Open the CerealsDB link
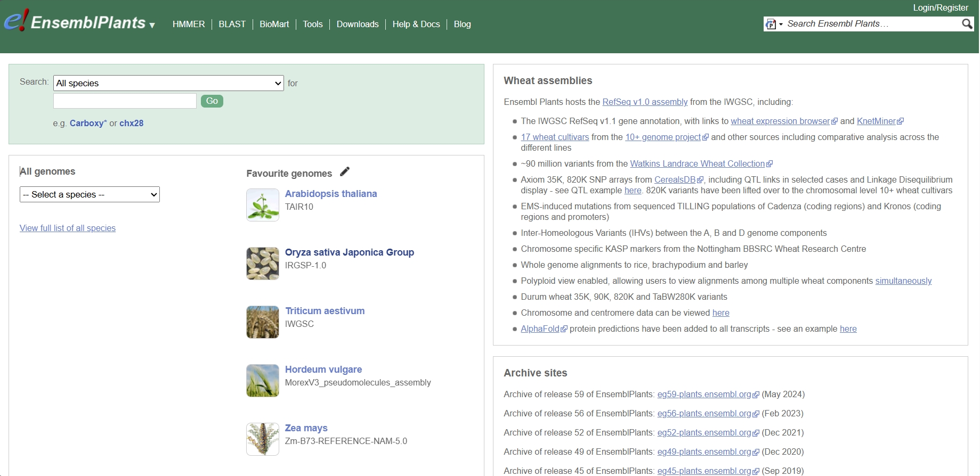Screen dimensions: 980x476 click(675, 179)
